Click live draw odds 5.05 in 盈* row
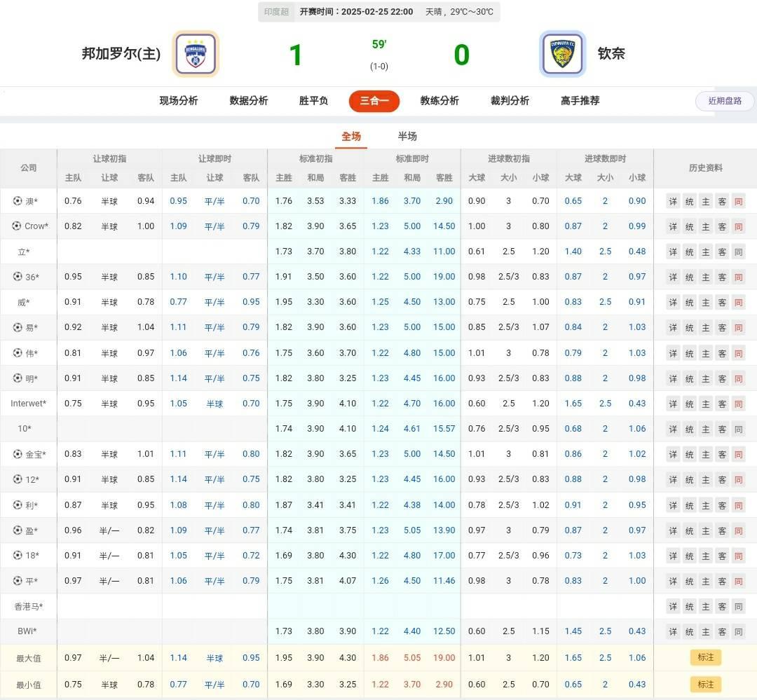 pos(412,530)
